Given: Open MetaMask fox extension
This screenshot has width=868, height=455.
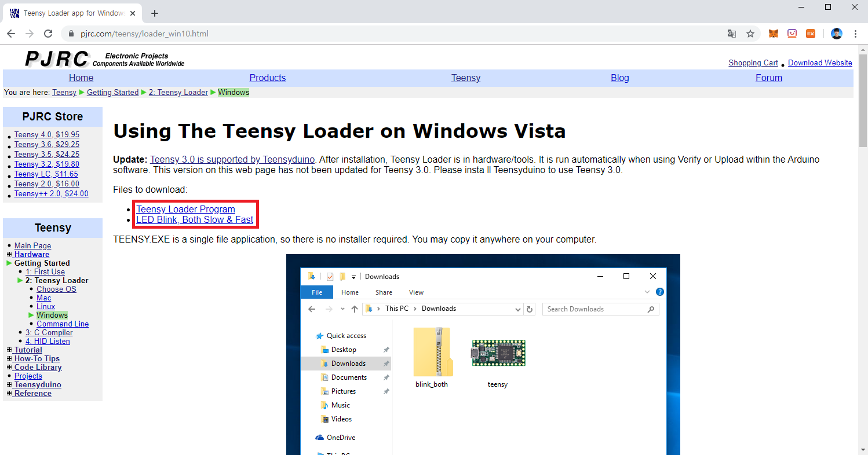Looking at the screenshot, I should click(x=774, y=34).
